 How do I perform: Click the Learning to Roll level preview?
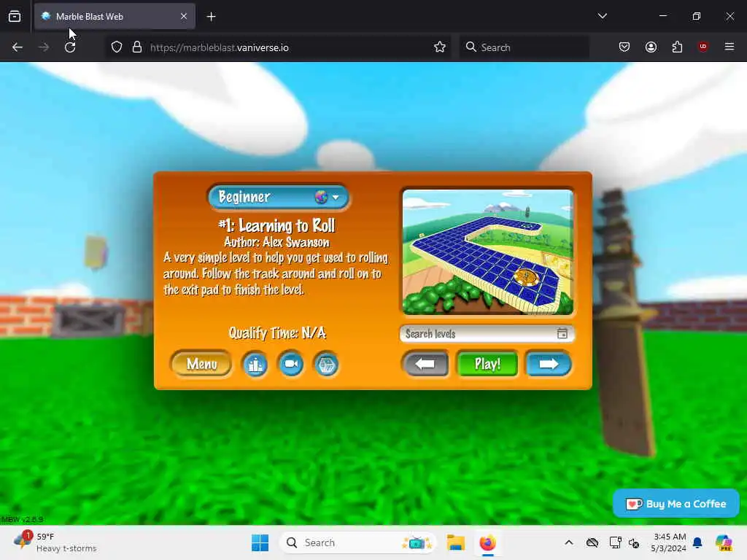pos(487,252)
